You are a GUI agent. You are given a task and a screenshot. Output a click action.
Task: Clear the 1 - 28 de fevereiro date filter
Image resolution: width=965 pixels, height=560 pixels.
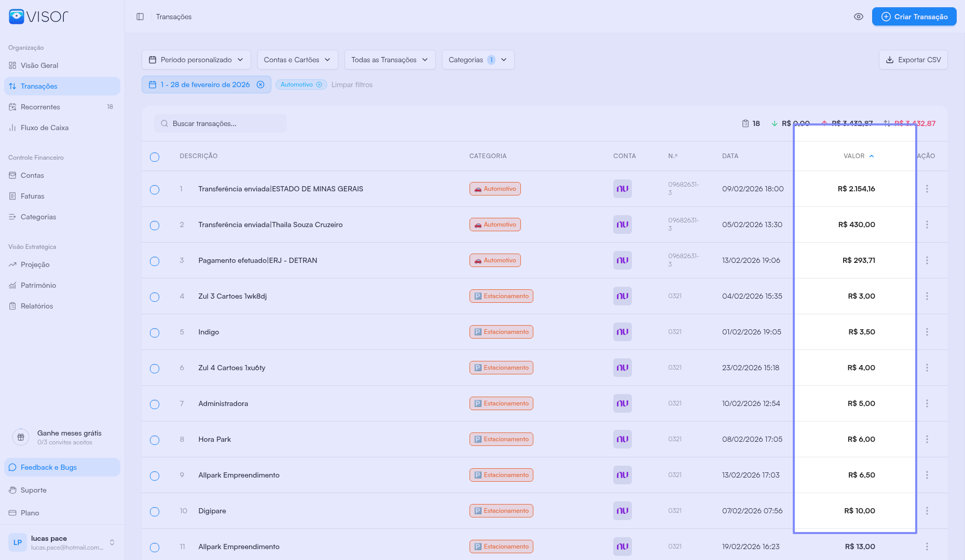coord(261,85)
